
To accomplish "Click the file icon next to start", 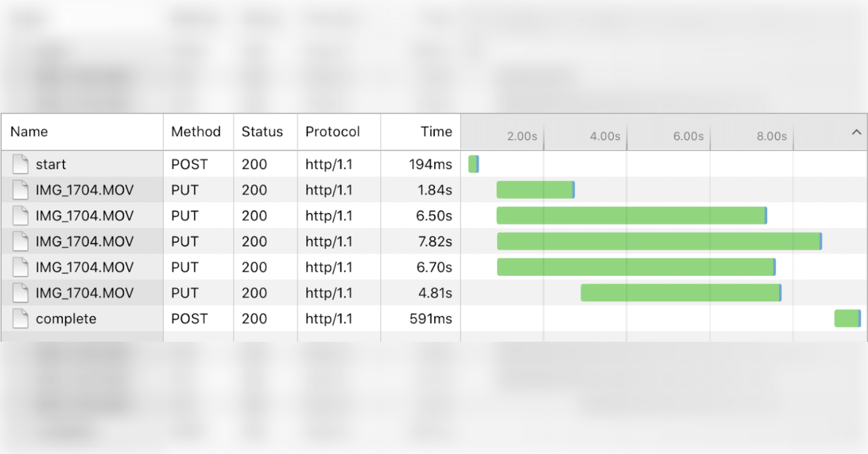I will tap(20, 164).
